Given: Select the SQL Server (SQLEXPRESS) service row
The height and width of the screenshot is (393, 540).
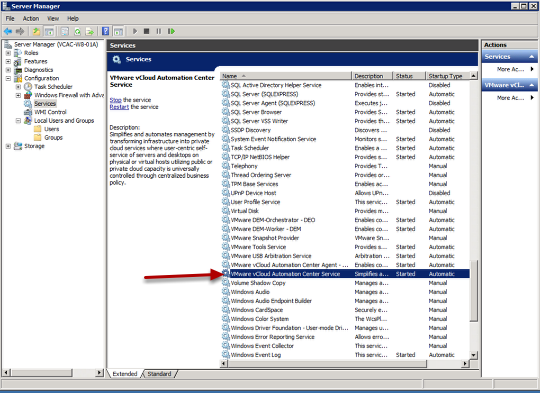Looking at the screenshot, I should (345, 94).
